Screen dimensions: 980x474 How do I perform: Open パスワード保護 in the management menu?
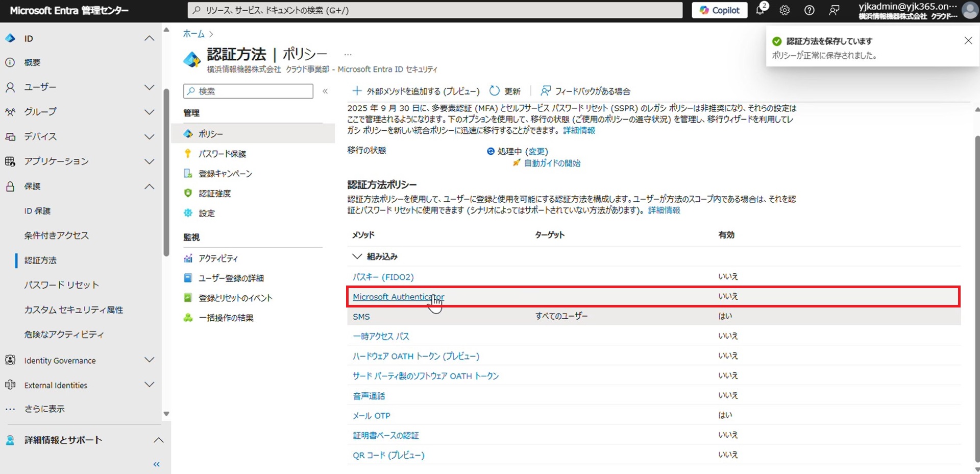pyautogui.click(x=222, y=154)
